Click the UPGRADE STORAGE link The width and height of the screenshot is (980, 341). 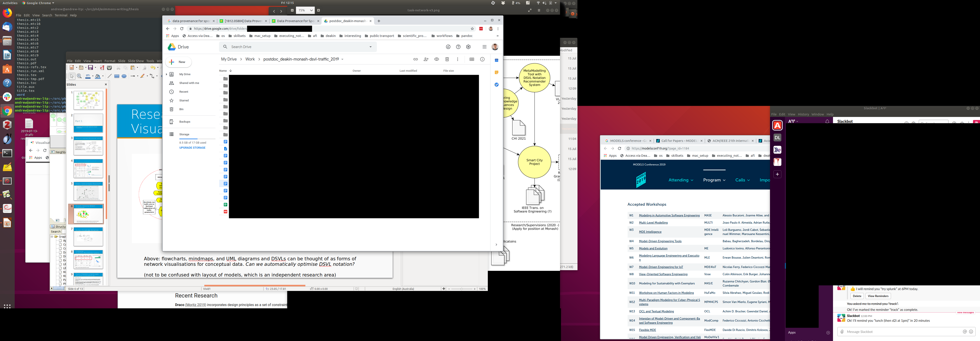192,148
